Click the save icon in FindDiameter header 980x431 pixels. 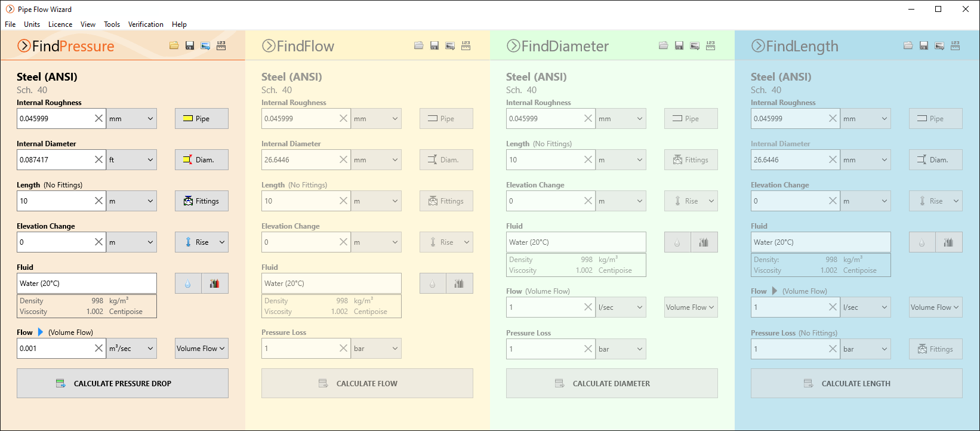pos(679,46)
